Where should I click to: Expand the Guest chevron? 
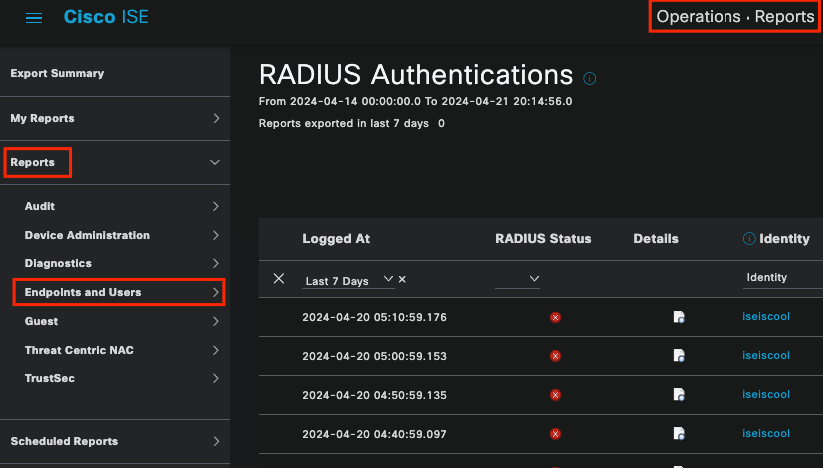tap(216, 321)
